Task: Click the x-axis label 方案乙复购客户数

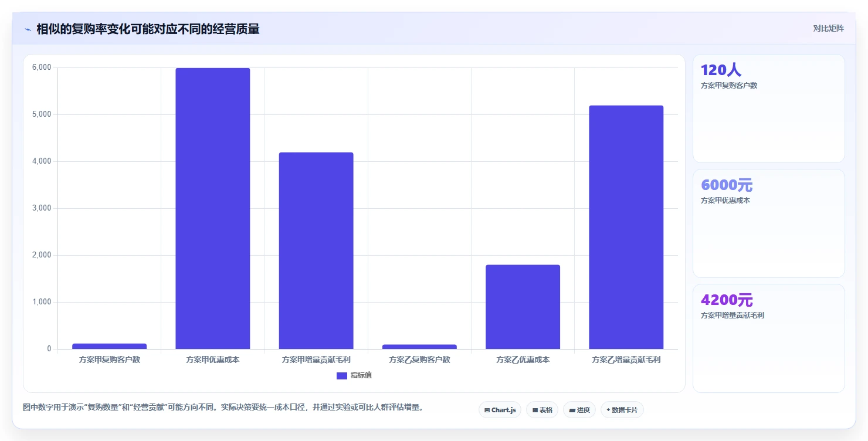Action: click(419, 359)
